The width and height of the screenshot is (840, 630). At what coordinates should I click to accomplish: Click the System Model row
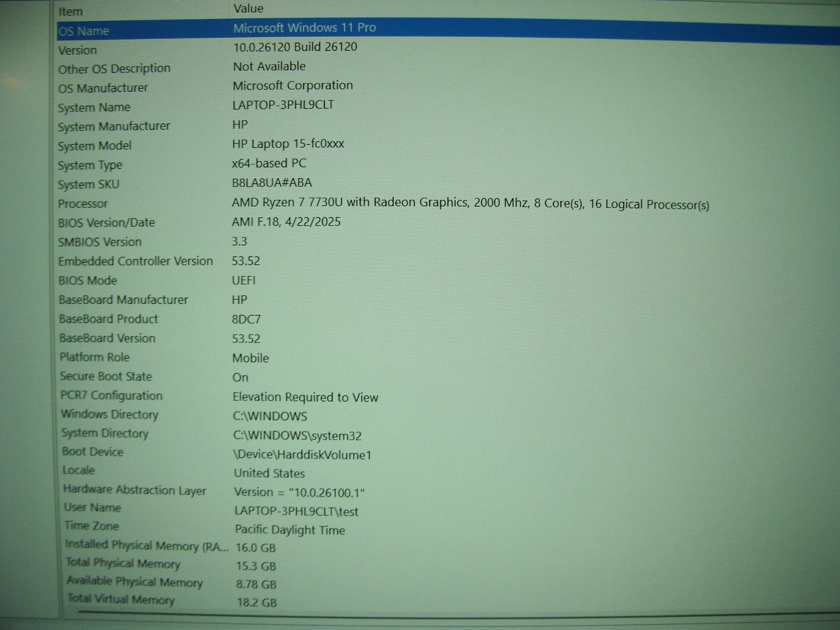[x=94, y=146]
